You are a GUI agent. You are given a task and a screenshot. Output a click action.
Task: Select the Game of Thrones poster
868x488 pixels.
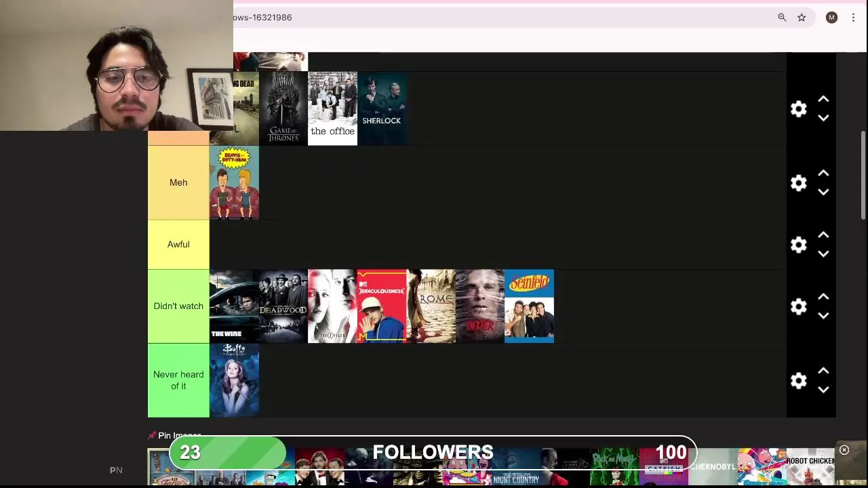click(x=283, y=108)
